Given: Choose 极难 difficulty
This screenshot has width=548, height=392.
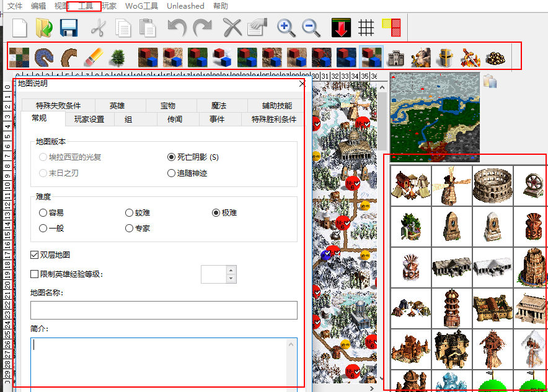Looking at the screenshot, I should coord(224,212).
